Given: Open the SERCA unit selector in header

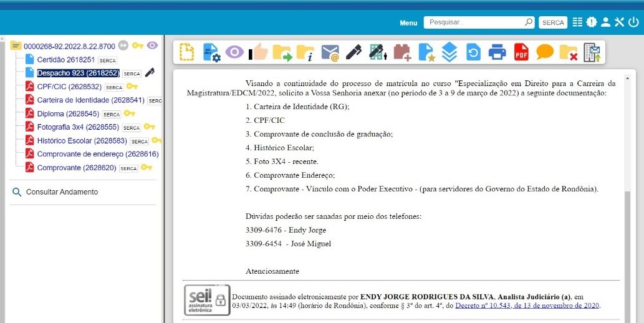Looking at the screenshot, I should [553, 22].
